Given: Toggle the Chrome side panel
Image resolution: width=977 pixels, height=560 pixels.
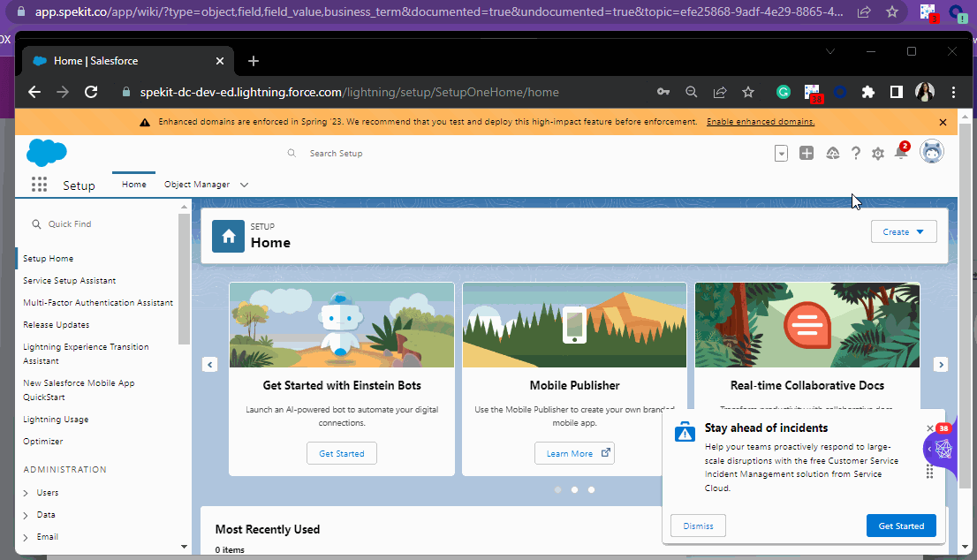Looking at the screenshot, I should click(896, 92).
